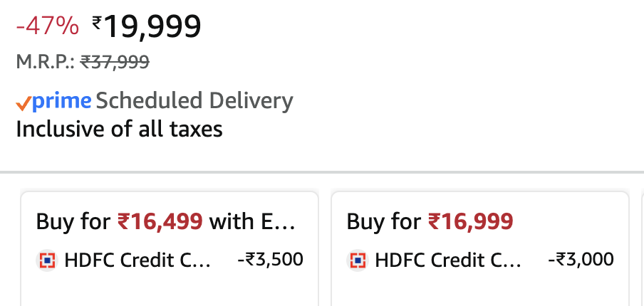Click the red ₹16,999 price
Screen dimensions: 644x306
470,221
